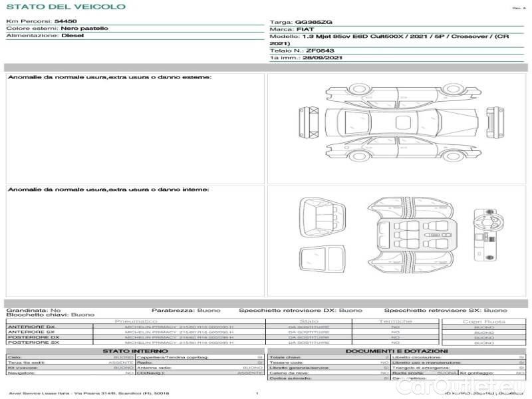This screenshot has width=532, height=399.
Task: Click the lower car side-profile diagram
Action: click(x=397, y=149)
